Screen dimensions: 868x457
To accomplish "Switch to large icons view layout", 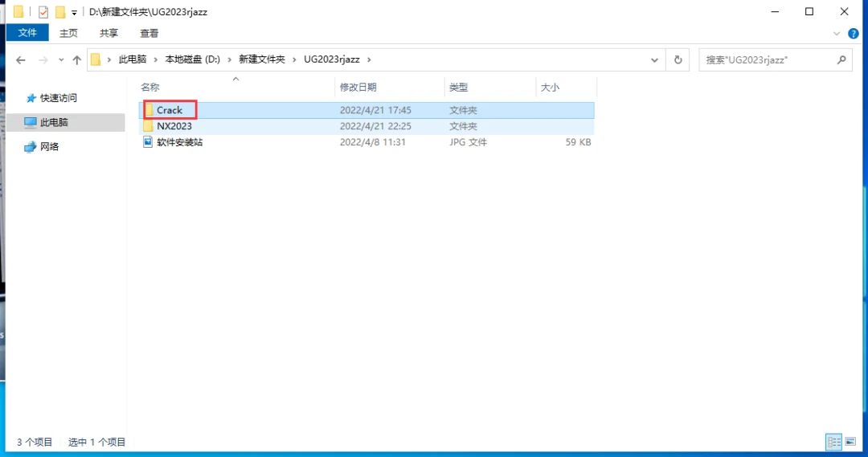I will pos(850,442).
